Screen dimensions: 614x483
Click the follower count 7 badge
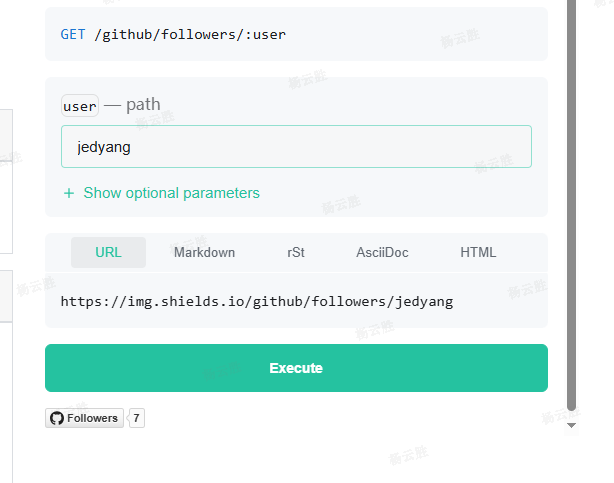136,418
